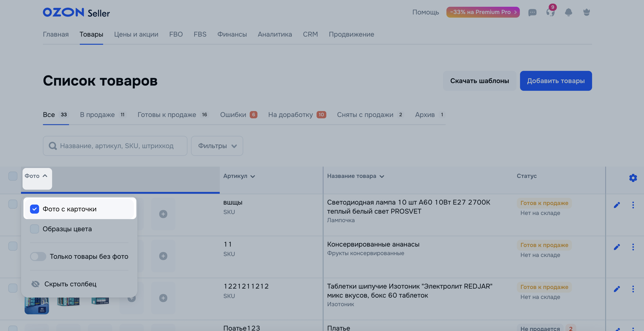Open table column settings gear

pos(633,178)
